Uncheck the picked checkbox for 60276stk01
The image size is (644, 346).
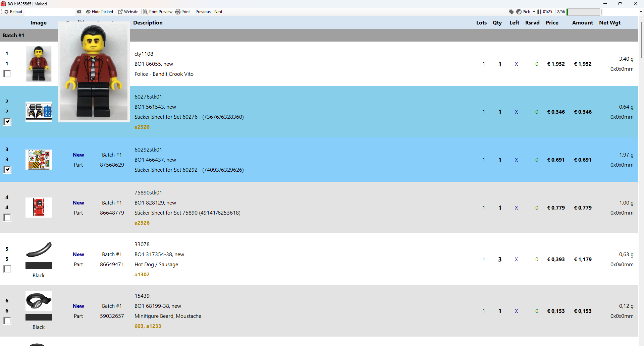coord(7,121)
